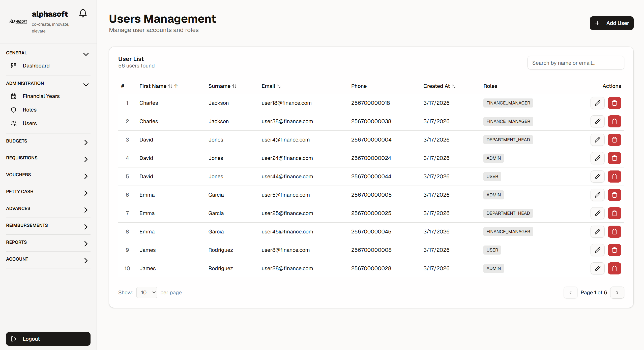This screenshot has height=350, width=644.
Task: Click the Alphasoft logo image
Action: (18, 22)
